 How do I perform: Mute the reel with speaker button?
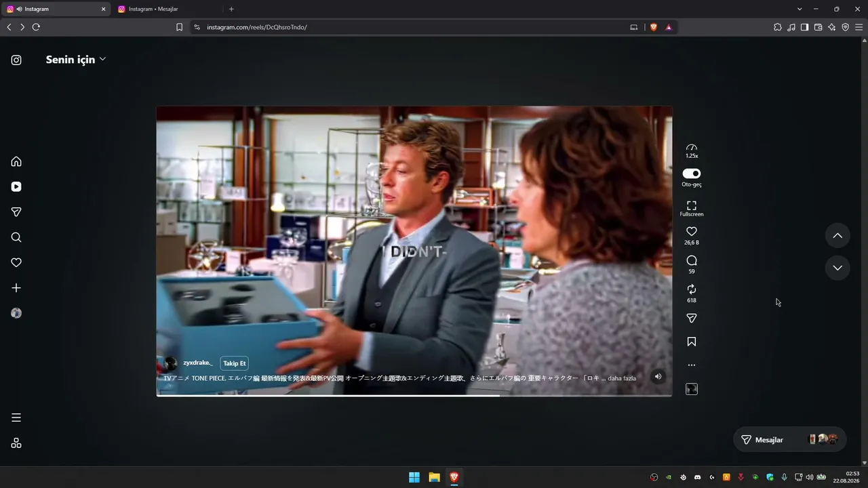click(658, 377)
